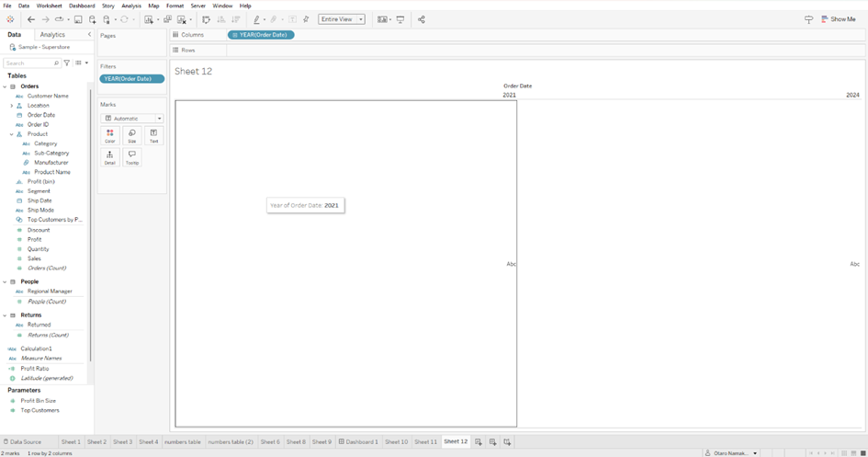Open the File menu

tap(7, 6)
